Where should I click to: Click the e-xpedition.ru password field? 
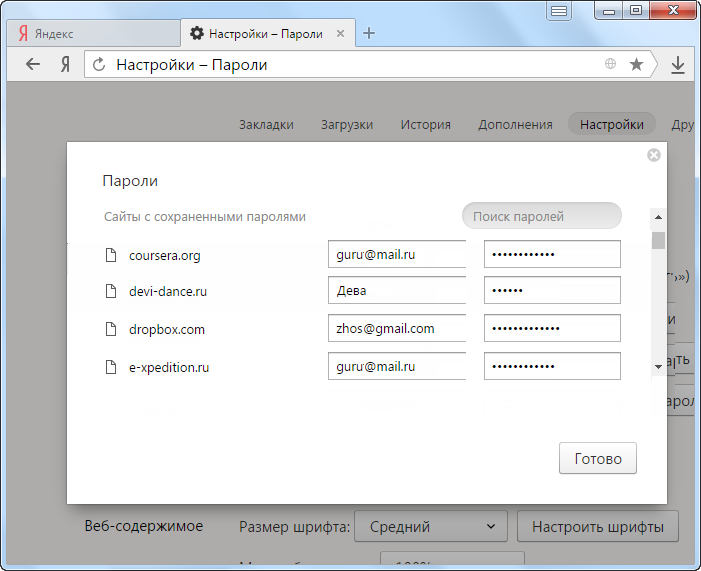(x=552, y=366)
